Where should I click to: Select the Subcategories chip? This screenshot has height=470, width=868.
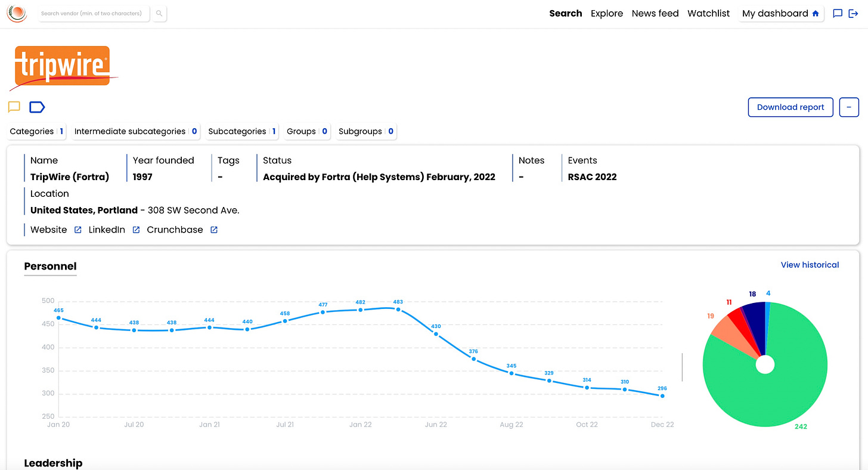[x=241, y=131]
